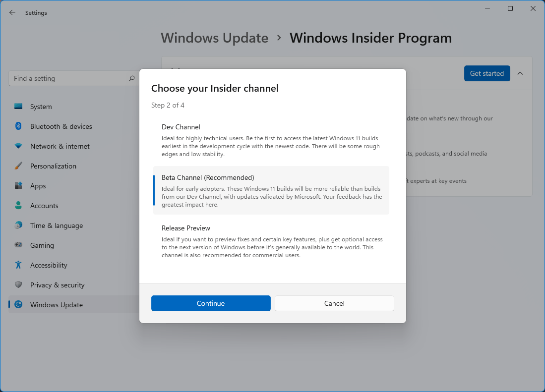The image size is (545, 392).
Task: Open Privacy & security settings
Action: [57, 285]
